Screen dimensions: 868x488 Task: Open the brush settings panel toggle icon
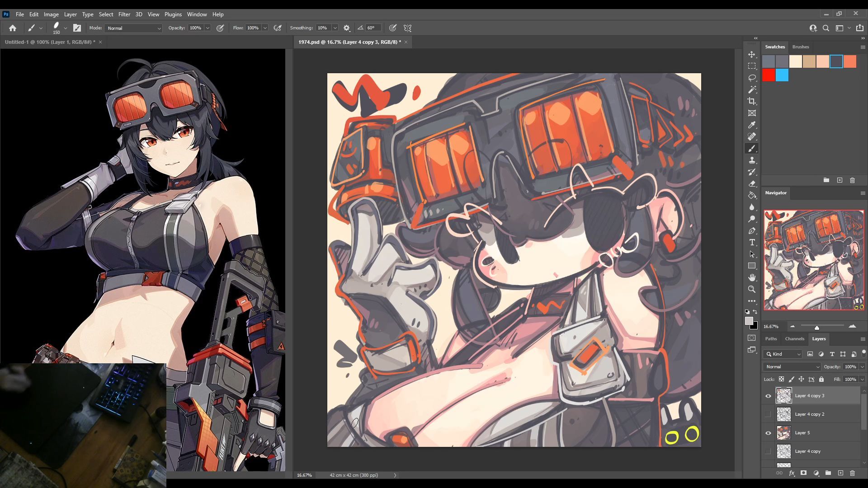point(77,28)
